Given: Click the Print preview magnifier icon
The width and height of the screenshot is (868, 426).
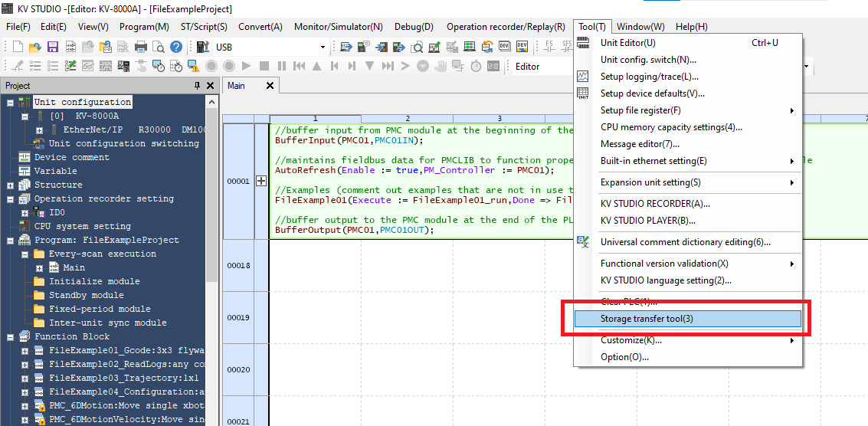Looking at the screenshot, I should (159, 48).
